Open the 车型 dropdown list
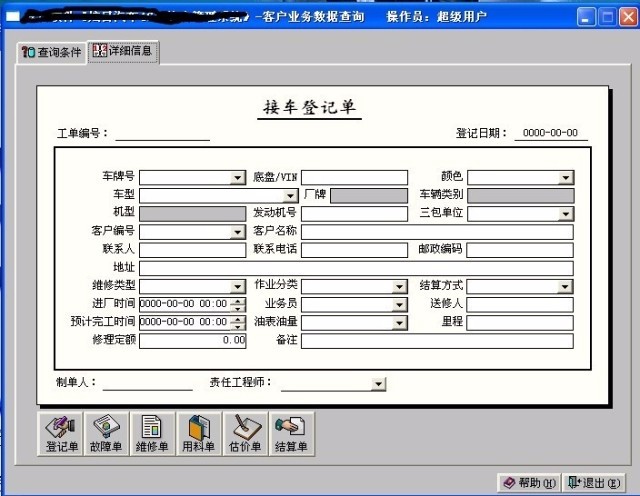The height and width of the screenshot is (496, 640). pyautogui.click(x=290, y=196)
